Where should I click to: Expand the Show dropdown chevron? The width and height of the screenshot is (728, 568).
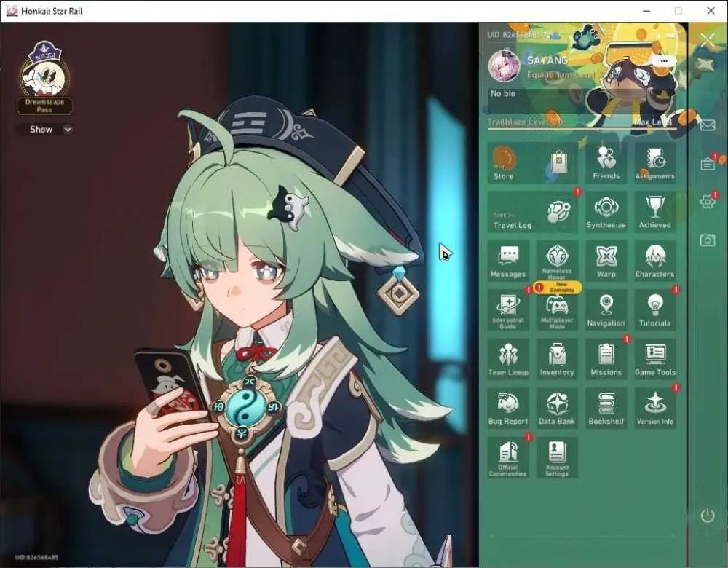[x=68, y=130]
